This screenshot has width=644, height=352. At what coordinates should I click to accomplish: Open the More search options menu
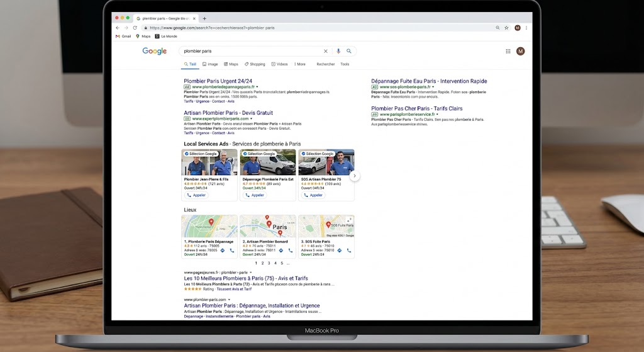300,64
